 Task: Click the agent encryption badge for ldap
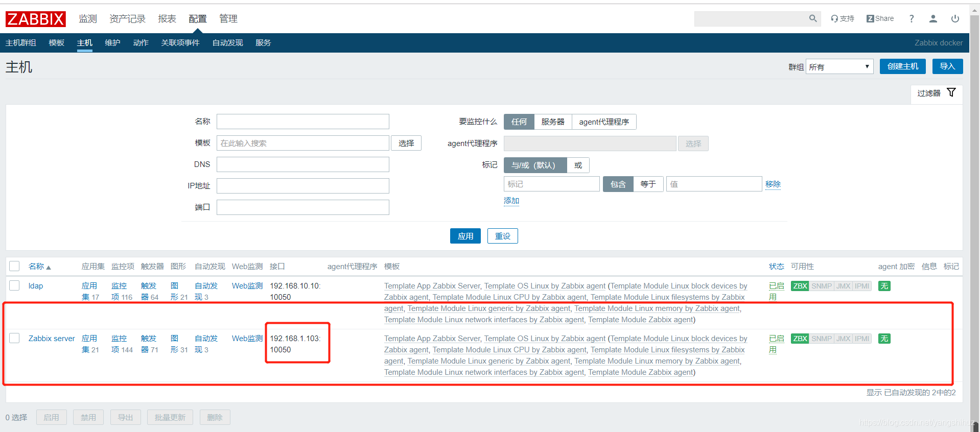[x=884, y=286]
